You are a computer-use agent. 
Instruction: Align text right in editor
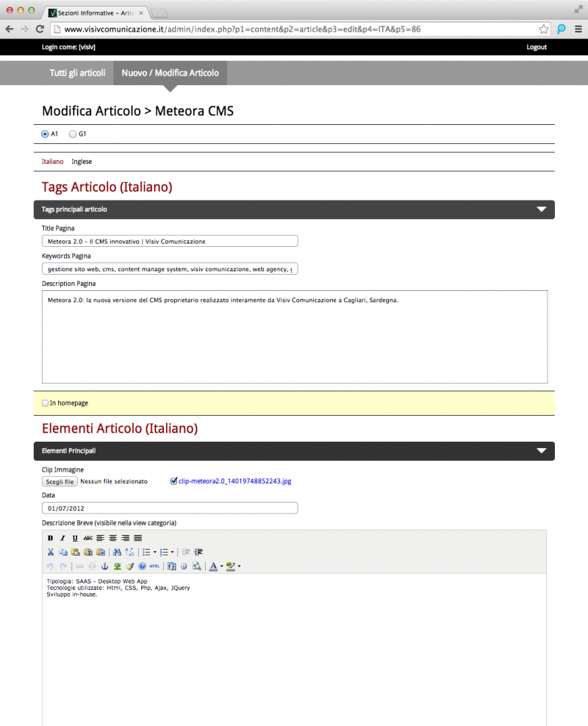point(126,538)
